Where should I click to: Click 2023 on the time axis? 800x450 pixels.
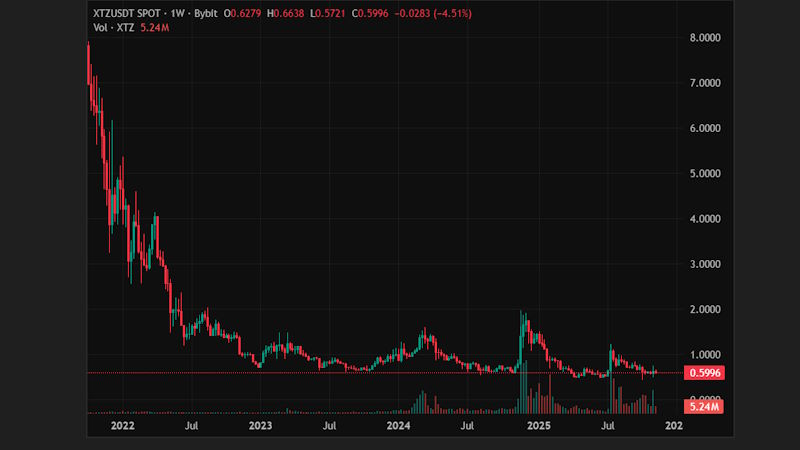tap(260, 426)
